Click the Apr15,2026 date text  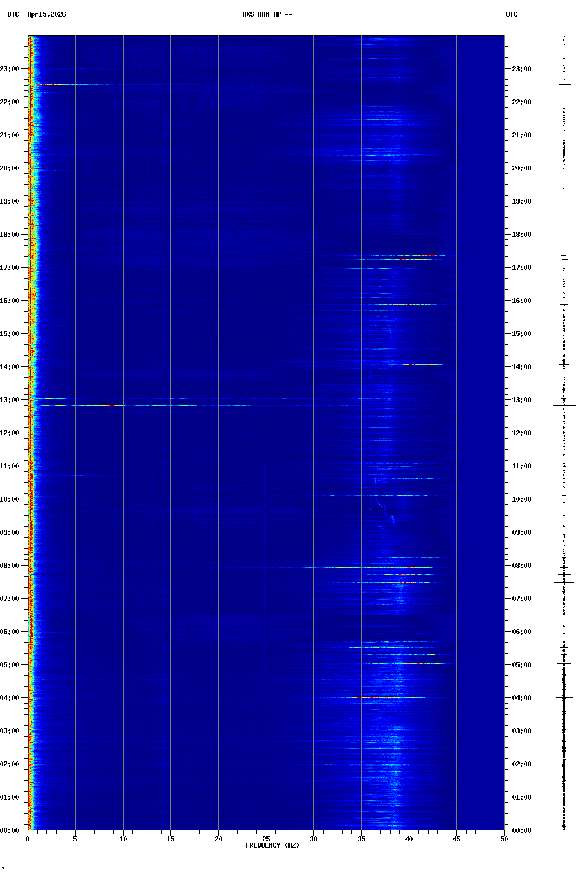coord(46,14)
